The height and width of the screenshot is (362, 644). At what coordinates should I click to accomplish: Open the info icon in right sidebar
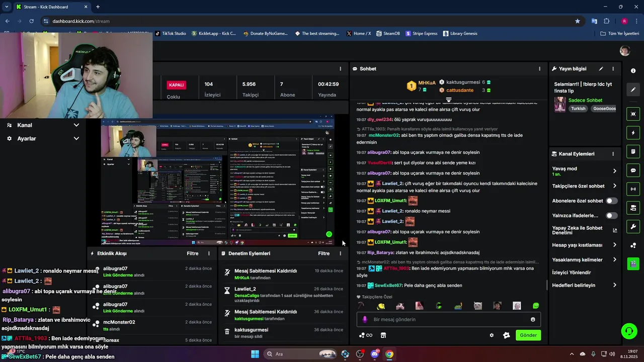click(x=633, y=71)
